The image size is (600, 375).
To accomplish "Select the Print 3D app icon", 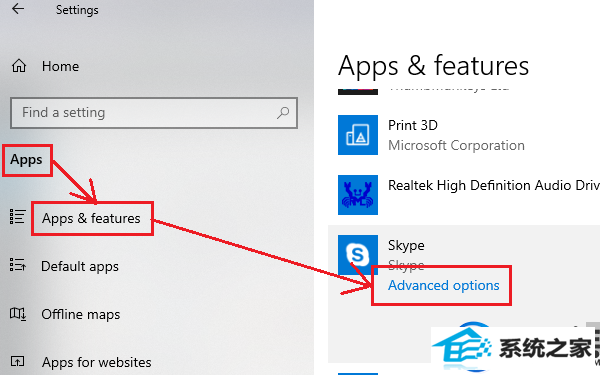I will [358, 135].
